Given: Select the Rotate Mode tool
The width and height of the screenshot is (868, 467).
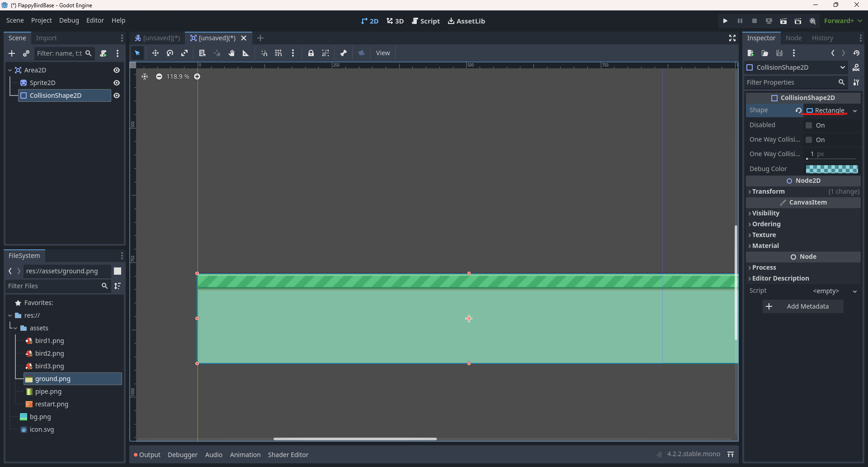Looking at the screenshot, I should pyautogui.click(x=170, y=53).
